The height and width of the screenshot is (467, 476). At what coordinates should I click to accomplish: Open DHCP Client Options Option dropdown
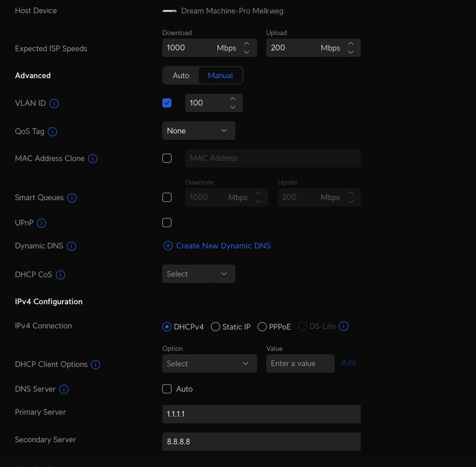click(209, 363)
